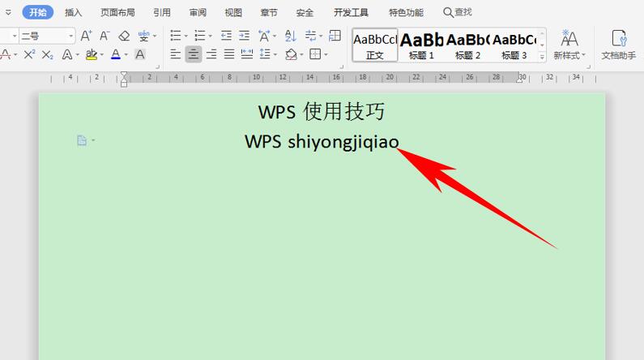Align text right
The image size is (644, 360).
pos(211,54)
